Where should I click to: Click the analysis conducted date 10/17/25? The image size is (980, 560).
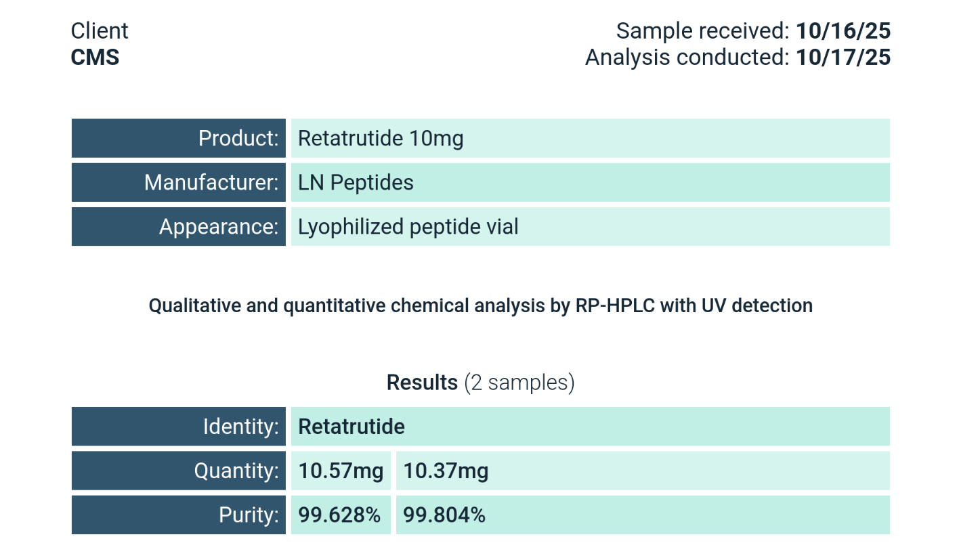pyautogui.click(x=843, y=58)
